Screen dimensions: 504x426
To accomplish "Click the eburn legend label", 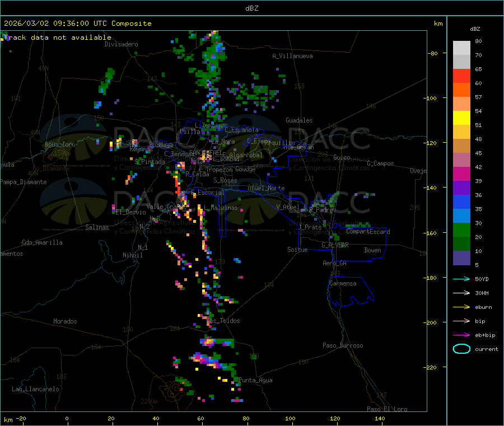I will pos(483,307).
